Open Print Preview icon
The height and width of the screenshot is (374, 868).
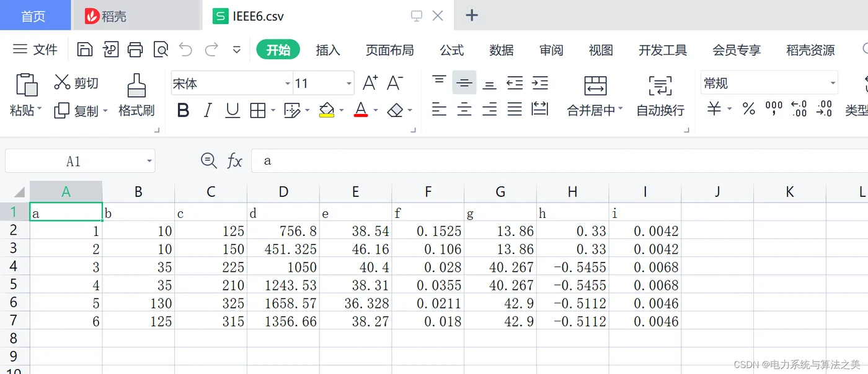tap(161, 50)
